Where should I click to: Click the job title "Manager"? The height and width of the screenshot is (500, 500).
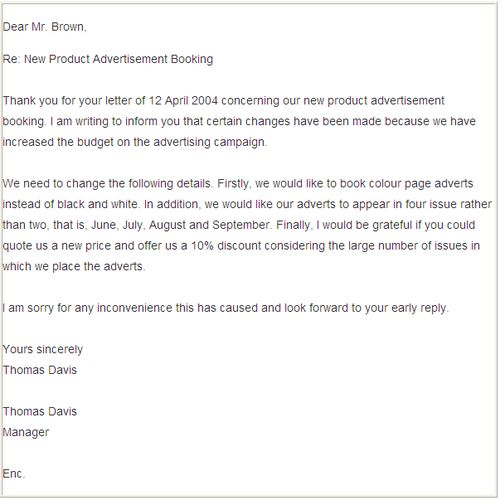point(26,432)
